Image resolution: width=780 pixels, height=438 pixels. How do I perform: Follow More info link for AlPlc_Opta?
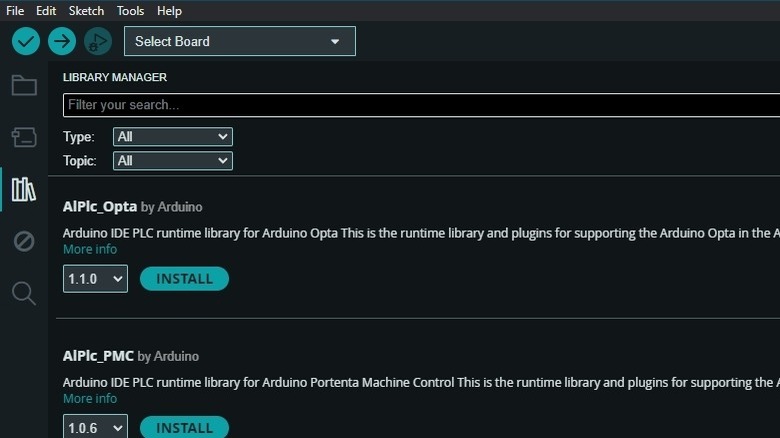[90, 249]
